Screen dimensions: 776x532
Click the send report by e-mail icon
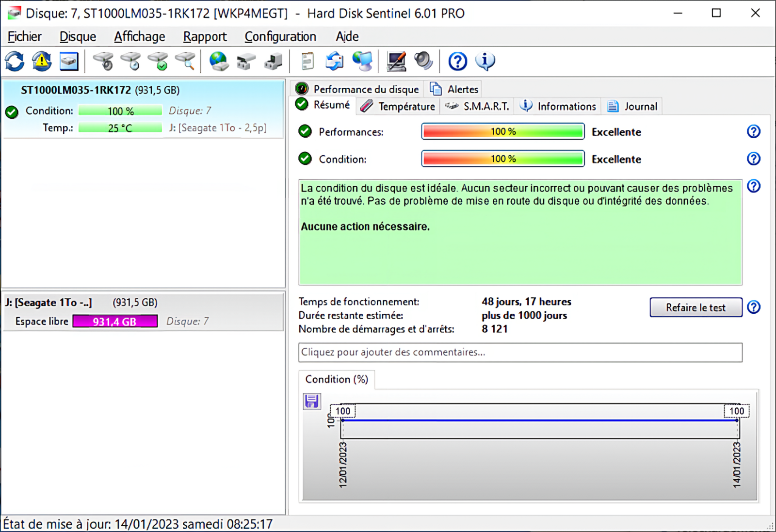click(x=335, y=61)
